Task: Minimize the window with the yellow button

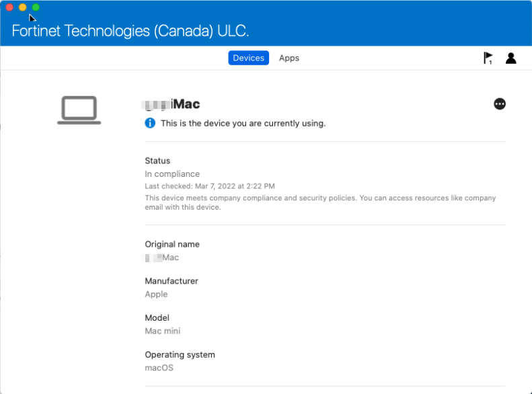Action: click(x=22, y=7)
